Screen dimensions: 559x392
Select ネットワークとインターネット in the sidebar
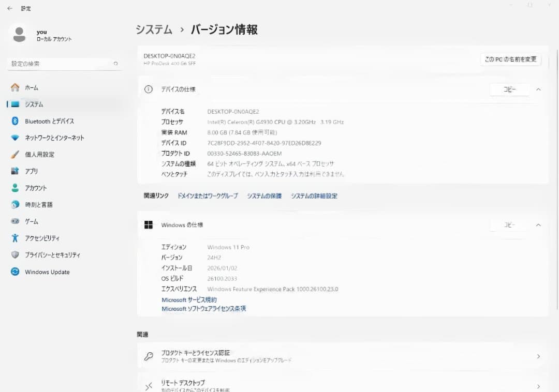click(55, 138)
